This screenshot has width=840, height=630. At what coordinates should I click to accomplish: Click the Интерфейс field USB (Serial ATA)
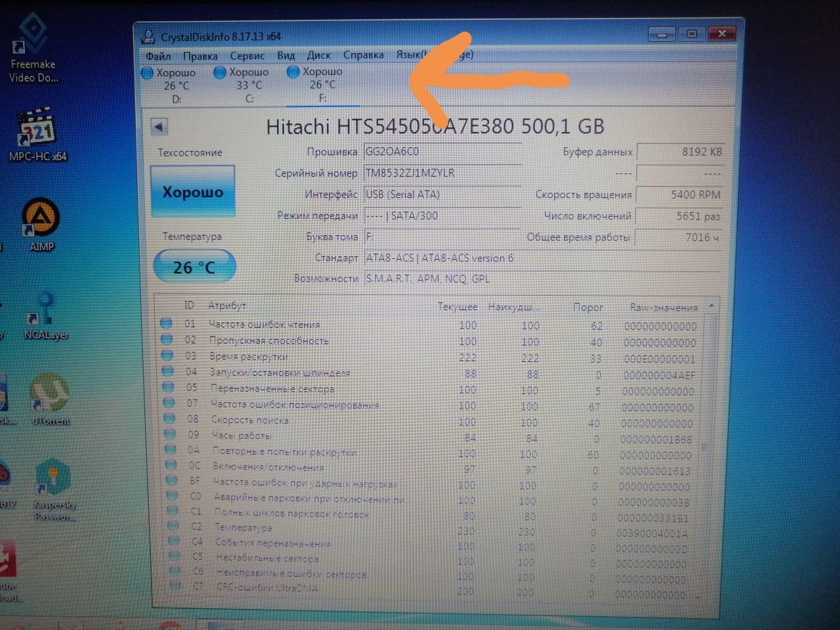tap(443, 194)
